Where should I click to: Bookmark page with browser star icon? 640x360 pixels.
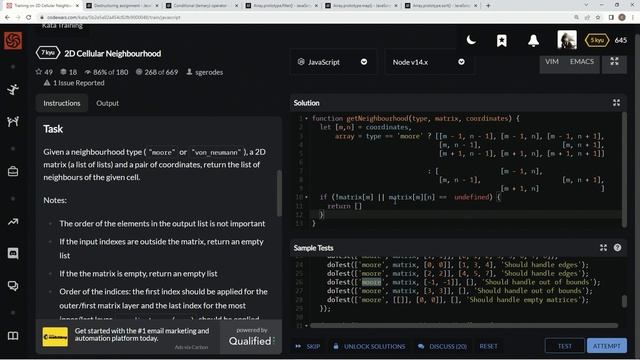coord(598,17)
